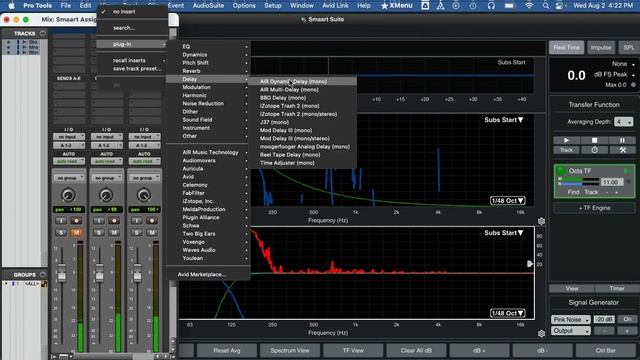Pause the Transfer Function measurement
Screen dimensions: 640x360
click(x=622, y=140)
